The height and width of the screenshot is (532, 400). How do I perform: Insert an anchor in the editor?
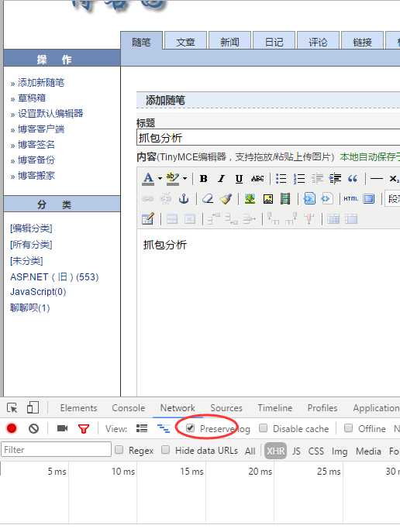[184, 199]
